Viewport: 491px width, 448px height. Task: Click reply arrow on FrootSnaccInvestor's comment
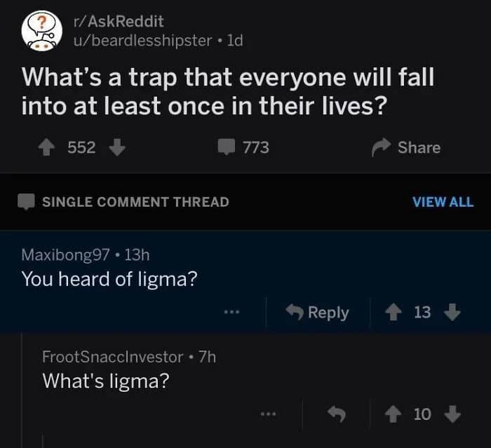[x=338, y=414]
